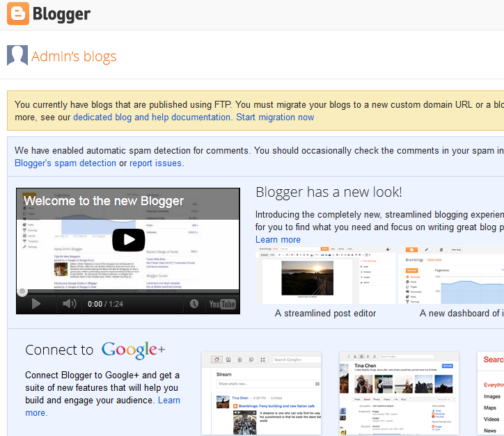Open the Tina Chen profile screenshot thumbnail

(x=399, y=394)
